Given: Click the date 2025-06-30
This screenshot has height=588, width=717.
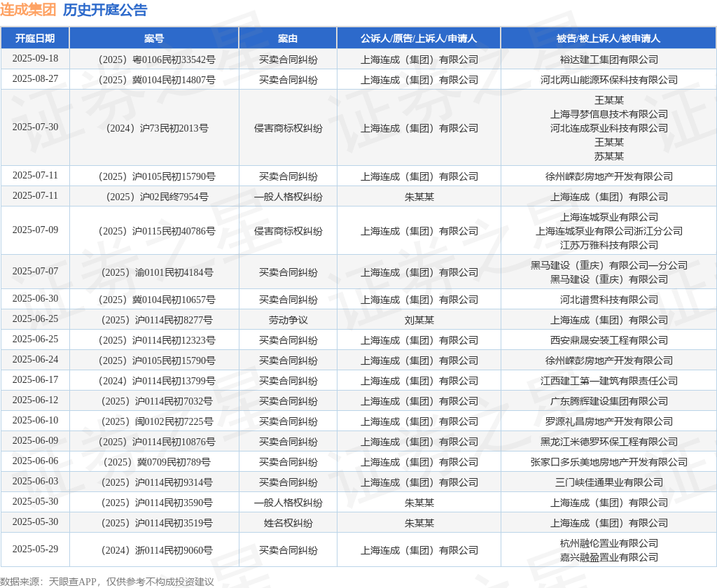Looking at the screenshot, I should pyautogui.click(x=35, y=299).
